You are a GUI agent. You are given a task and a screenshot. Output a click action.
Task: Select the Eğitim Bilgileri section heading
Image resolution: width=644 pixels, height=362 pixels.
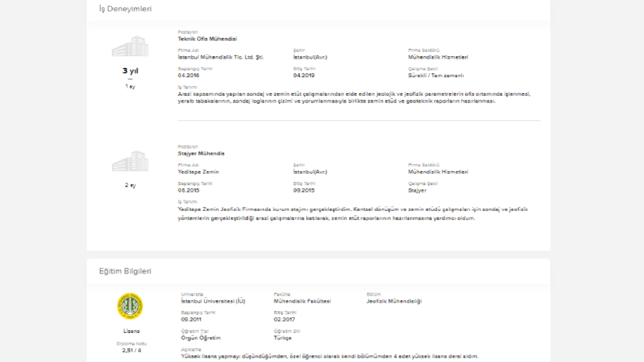click(125, 271)
